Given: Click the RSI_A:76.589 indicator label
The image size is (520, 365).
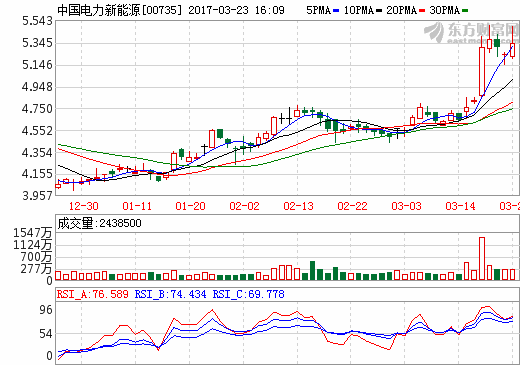Looking at the screenshot, I should click(92, 294).
